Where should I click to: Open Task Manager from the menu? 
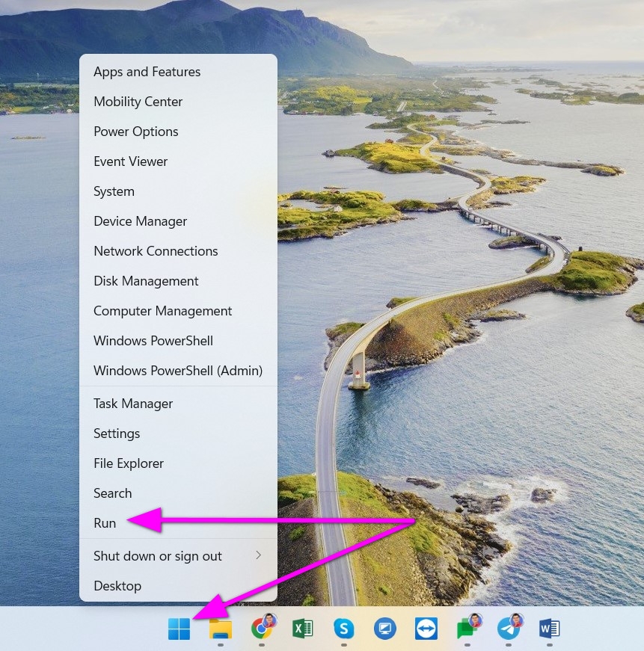click(133, 404)
